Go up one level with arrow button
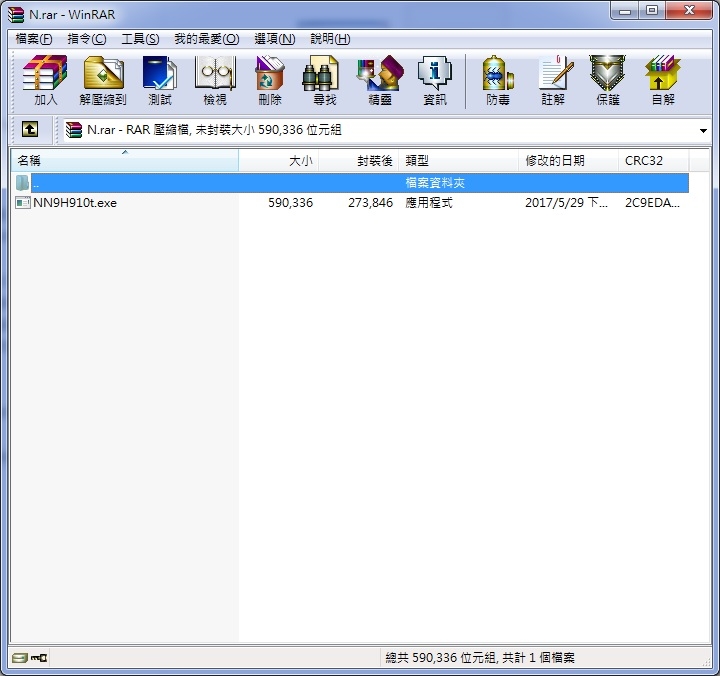This screenshot has width=720, height=676. tap(30, 130)
